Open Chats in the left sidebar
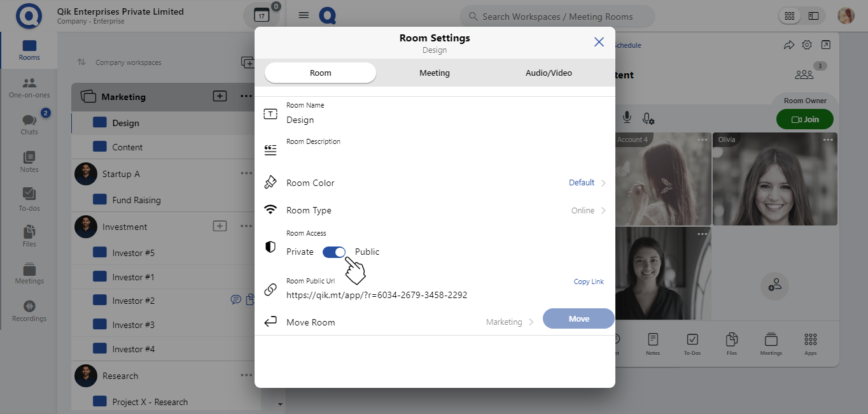Image resolution: width=868 pixels, height=414 pixels. 29,124
